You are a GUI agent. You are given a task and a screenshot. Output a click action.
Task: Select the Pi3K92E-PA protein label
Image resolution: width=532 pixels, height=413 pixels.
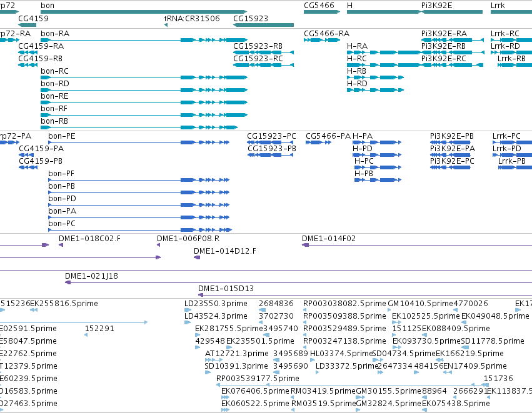pyautogui.click(x=453, y=149)
